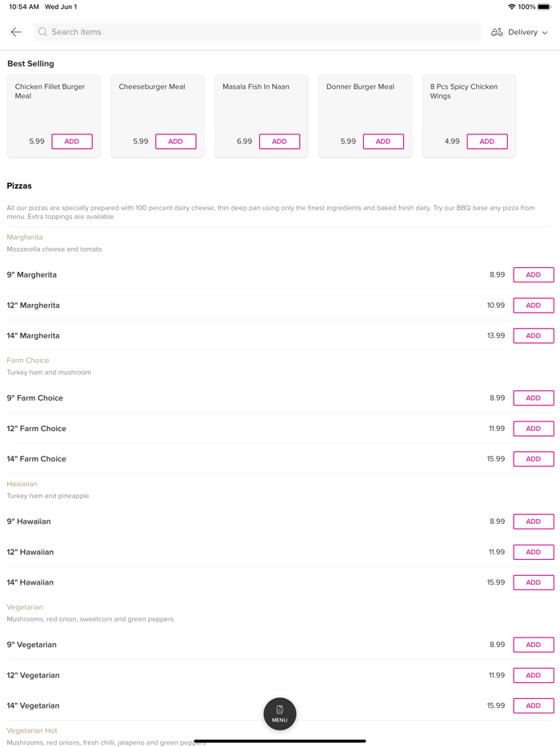
Task: Open the floating MENU button
Action: pyautogui.click(x=280, y=713)
